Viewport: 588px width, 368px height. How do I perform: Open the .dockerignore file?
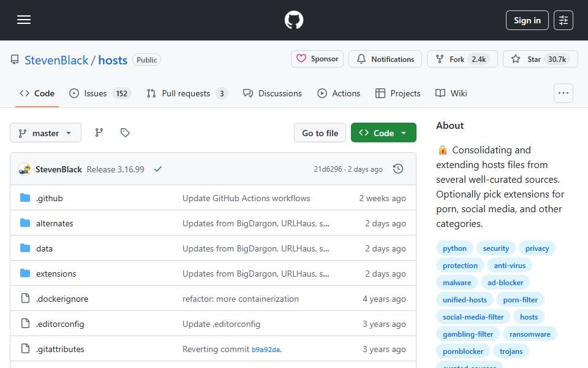pyautogui.click(x=62, y=299)
